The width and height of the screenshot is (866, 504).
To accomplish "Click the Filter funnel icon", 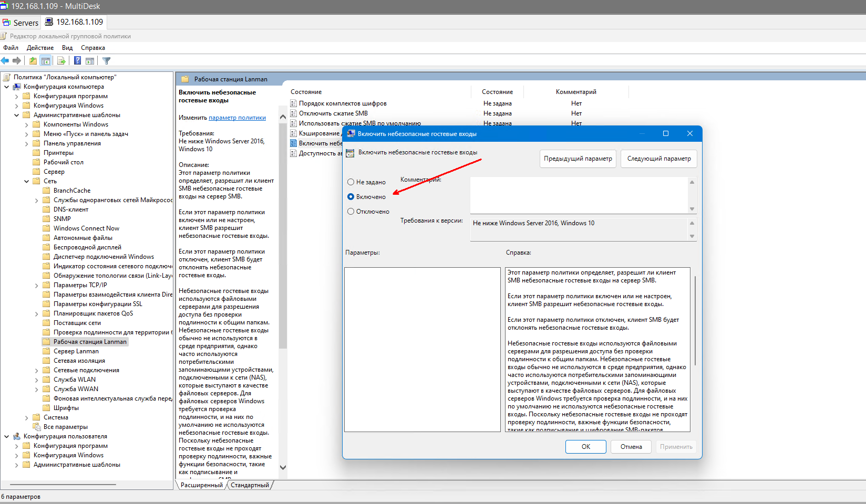I will 107,61.
